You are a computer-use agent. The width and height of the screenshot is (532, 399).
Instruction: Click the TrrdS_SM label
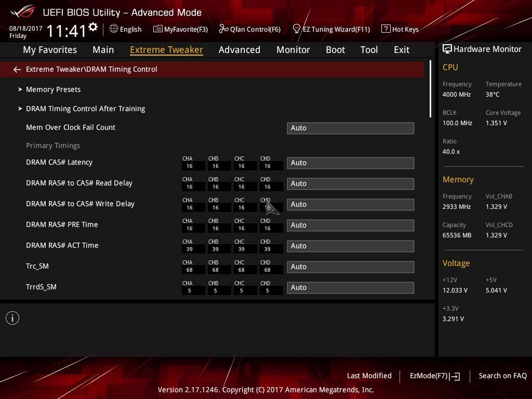[41, 287]
